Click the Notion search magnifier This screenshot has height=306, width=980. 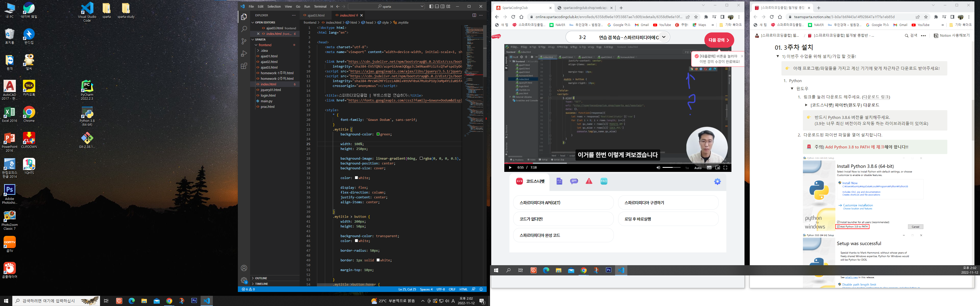pyautogui.click(x=906, y=36)
